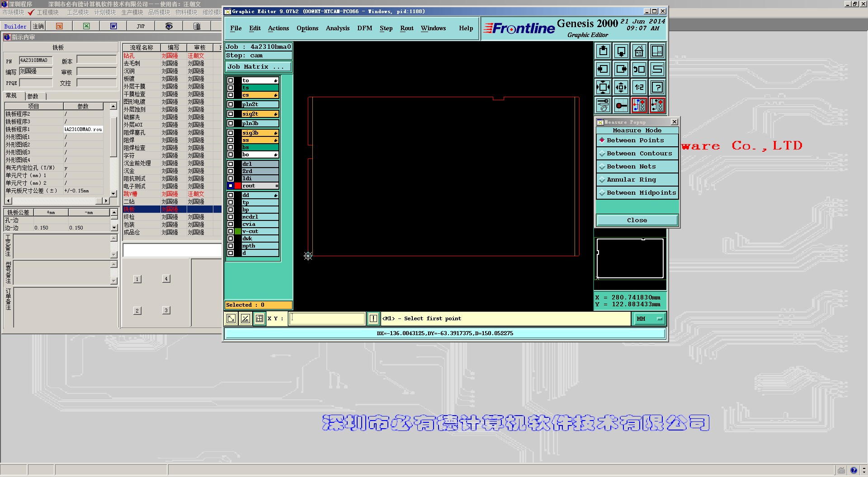Screen dimensions: 868x477
Task: Click the question mark help icon
Action: pyautogui.click(x=657, y=87)
